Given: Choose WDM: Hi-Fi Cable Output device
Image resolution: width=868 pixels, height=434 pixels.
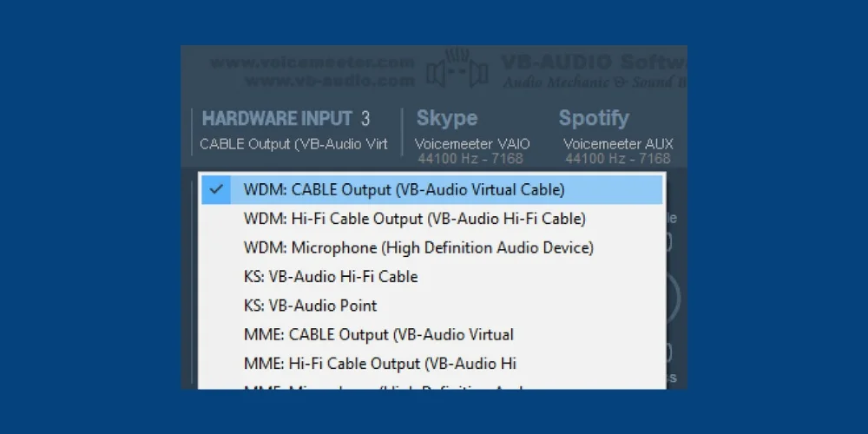Looking at the screenshot, I should pos(414,218).
